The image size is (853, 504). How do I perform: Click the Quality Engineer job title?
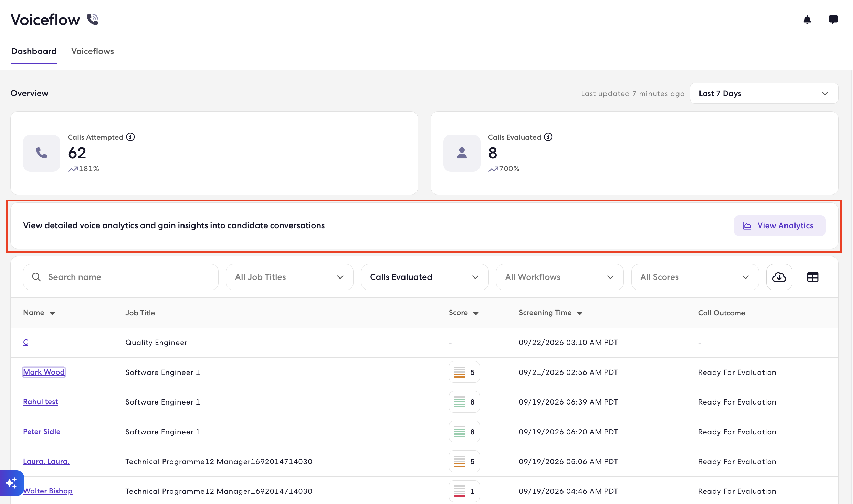(156, 343)
